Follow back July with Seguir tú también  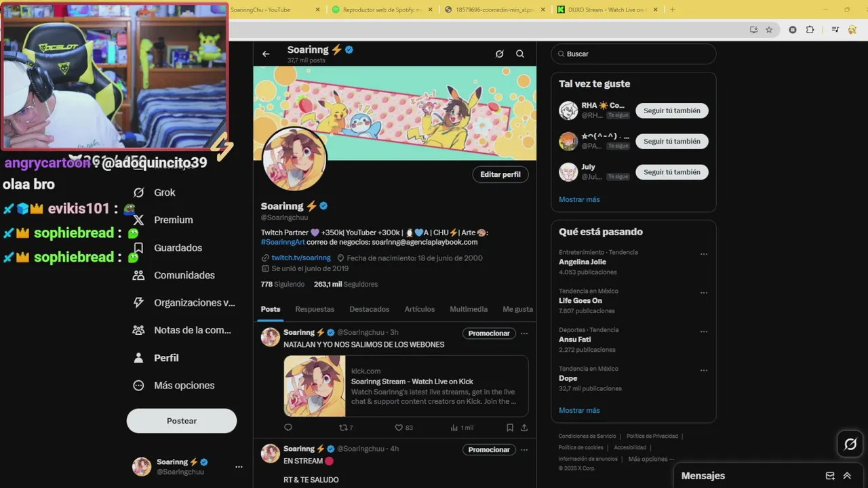coord(672,172)
